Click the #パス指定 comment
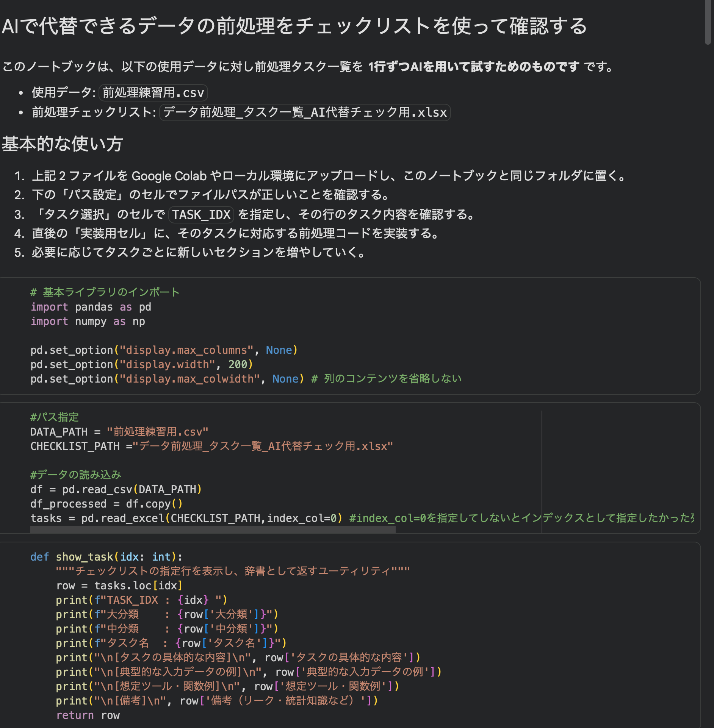This screenshot has width=714, height=728. pyautogui.click(x=55, y=417)
